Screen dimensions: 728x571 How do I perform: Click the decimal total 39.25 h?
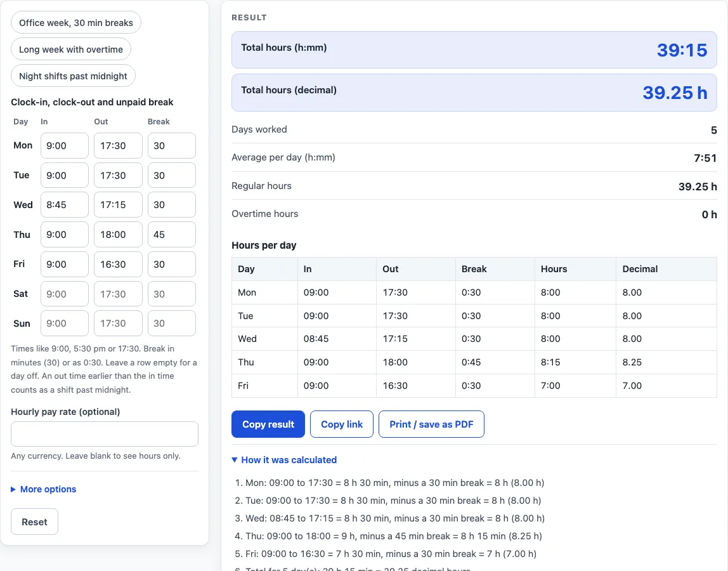pyautogui.click(x=675, y=93)
